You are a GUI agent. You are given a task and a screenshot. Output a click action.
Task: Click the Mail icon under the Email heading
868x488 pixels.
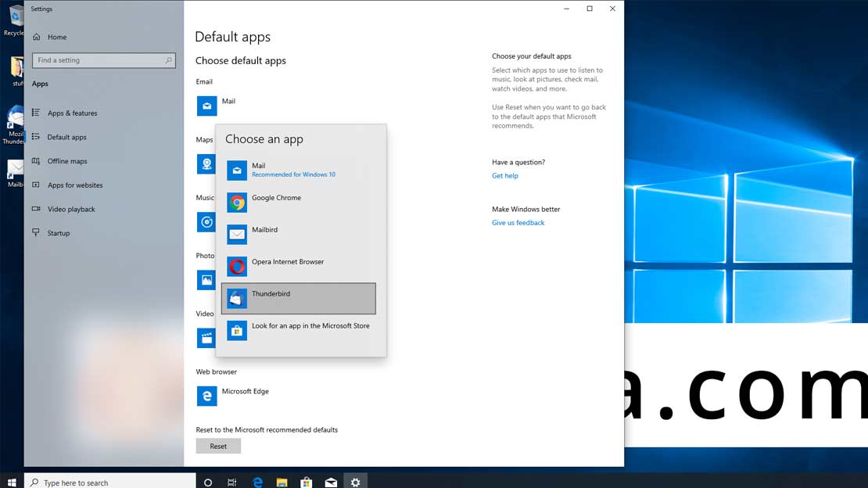[x=207, y=106]
